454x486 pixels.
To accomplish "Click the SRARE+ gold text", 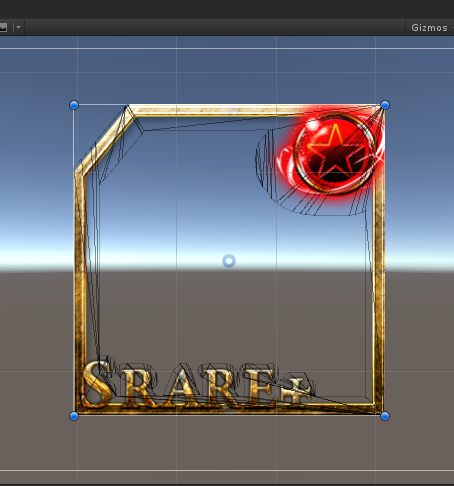I will click(197, 385).
